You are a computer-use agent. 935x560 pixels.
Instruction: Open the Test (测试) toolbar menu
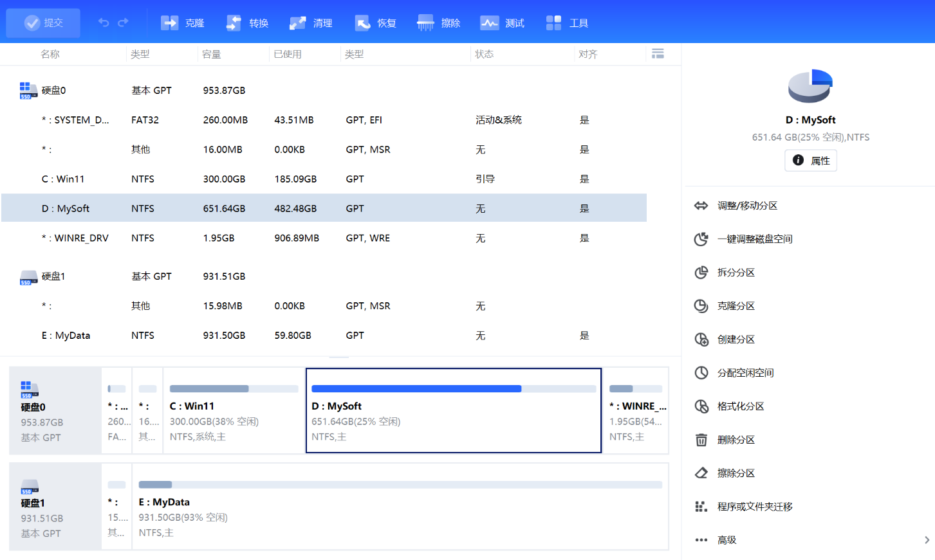point(489,23)
